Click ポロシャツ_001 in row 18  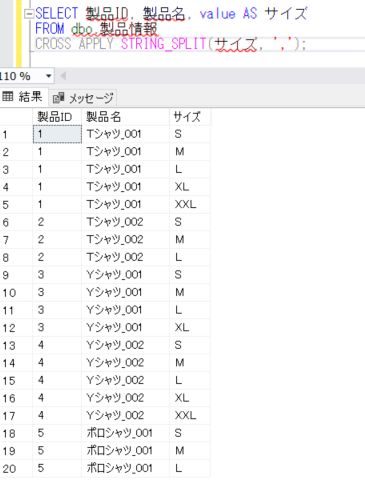coord(125,433)
